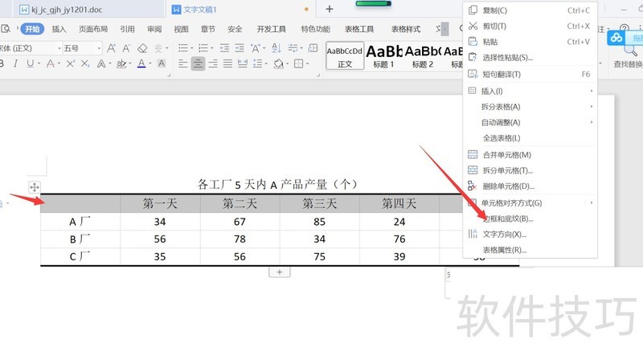Expand line spacing dropdown arrow
643x364 pixels.
(266, 63)
